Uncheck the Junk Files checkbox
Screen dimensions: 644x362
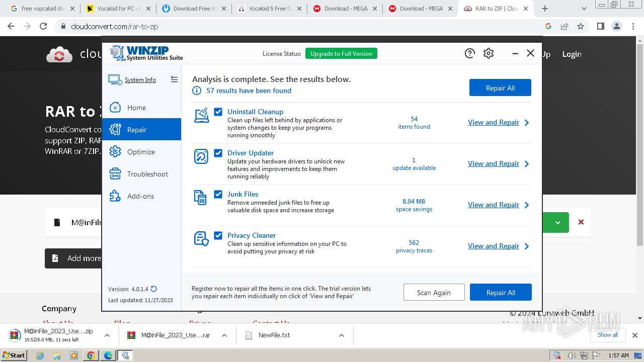218,194
